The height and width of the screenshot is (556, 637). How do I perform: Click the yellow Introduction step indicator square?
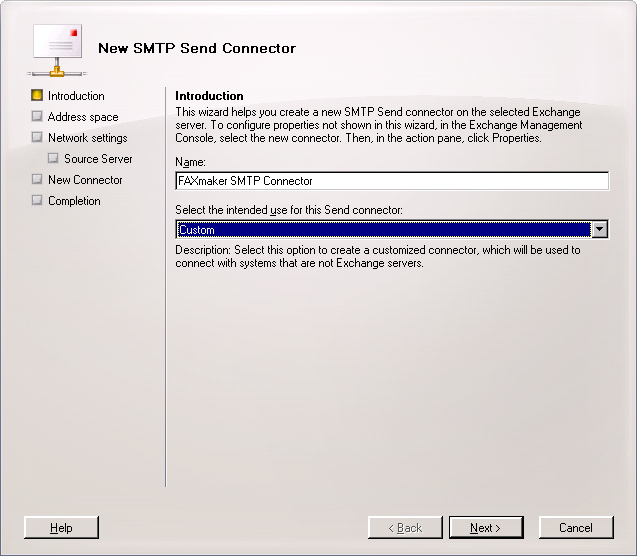[x=37, y=96]
